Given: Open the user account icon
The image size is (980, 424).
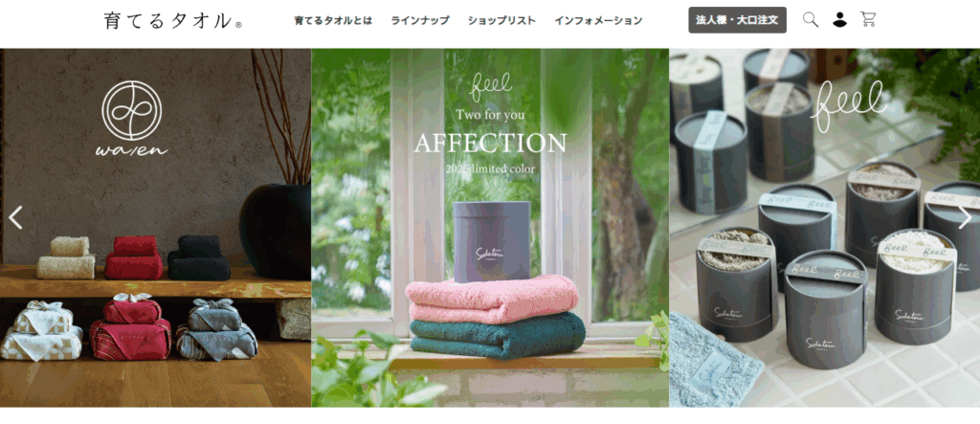Looking at the screenshot, I should click(x=839, y=19).
